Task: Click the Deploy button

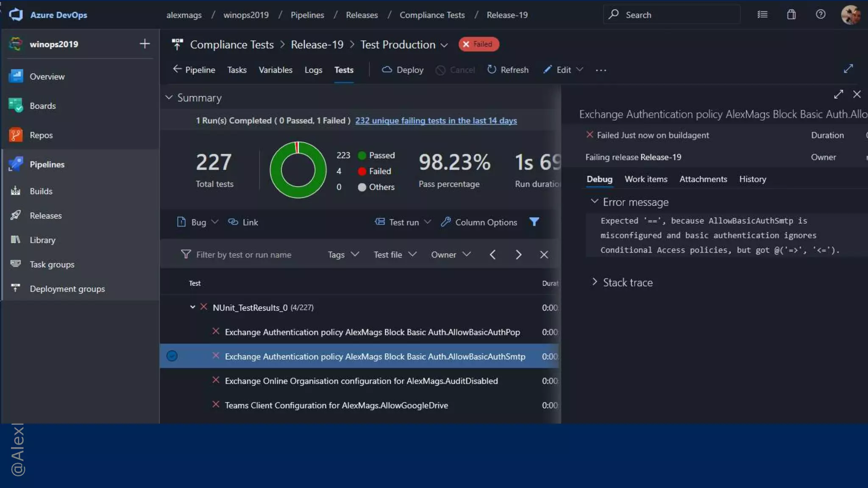Action: point(403,69)
